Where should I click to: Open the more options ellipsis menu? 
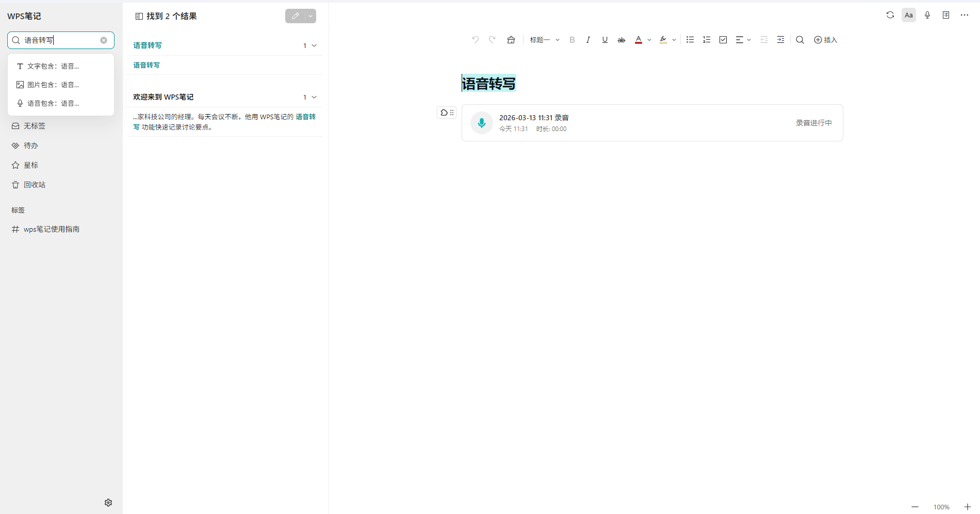point(965,15)
